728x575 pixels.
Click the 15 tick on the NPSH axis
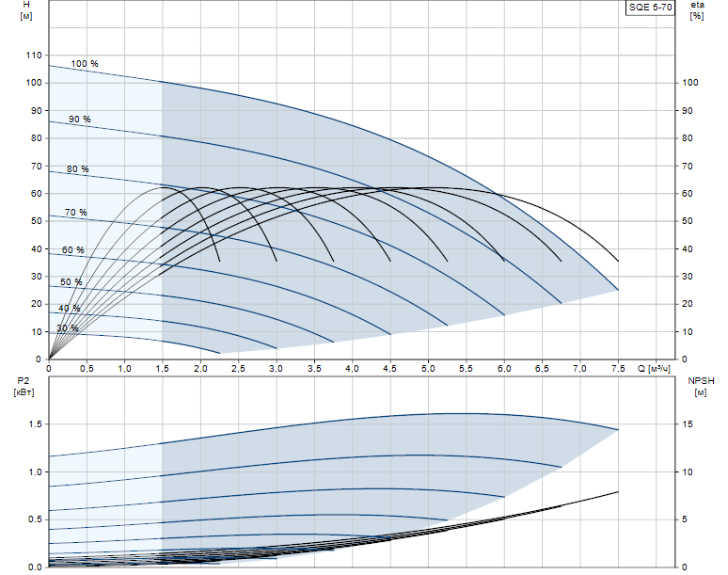(688, 424)
